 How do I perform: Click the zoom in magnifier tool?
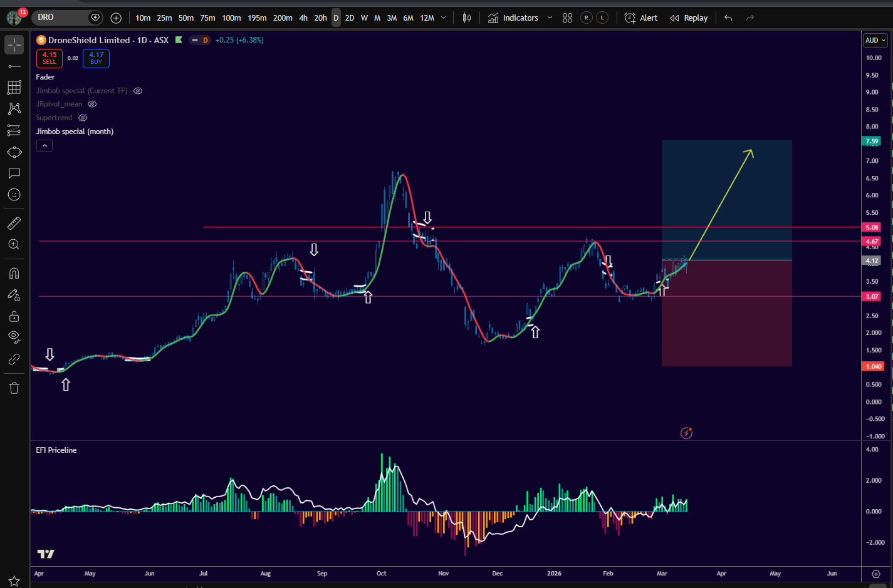pyautogui.click(x=14, y=244)
